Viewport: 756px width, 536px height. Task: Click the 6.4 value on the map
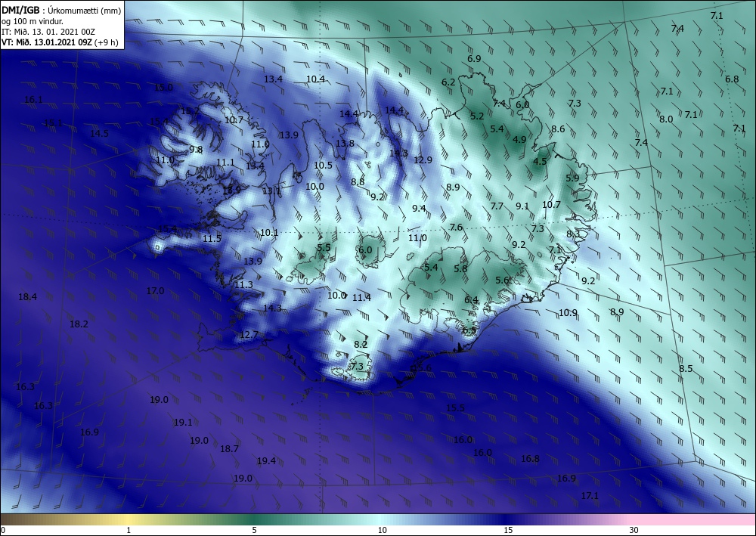click(x=471, y=300)
